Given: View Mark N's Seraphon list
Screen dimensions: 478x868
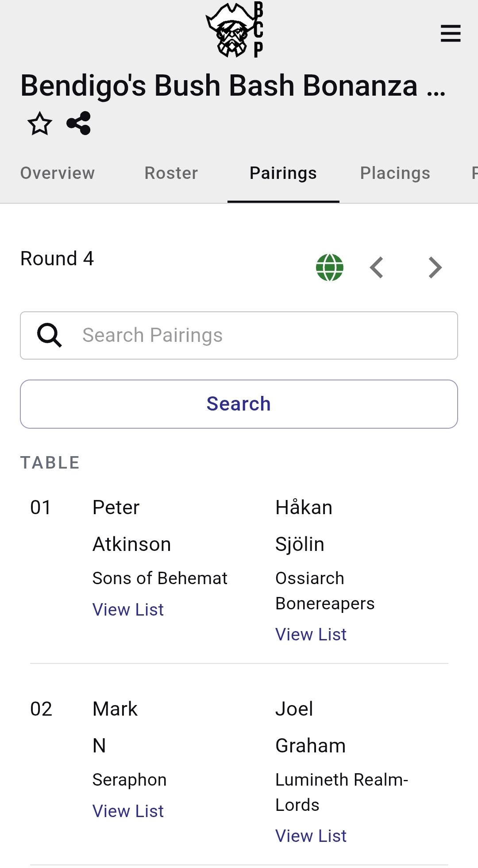Looking at the screenshot, I should [128, 811].
